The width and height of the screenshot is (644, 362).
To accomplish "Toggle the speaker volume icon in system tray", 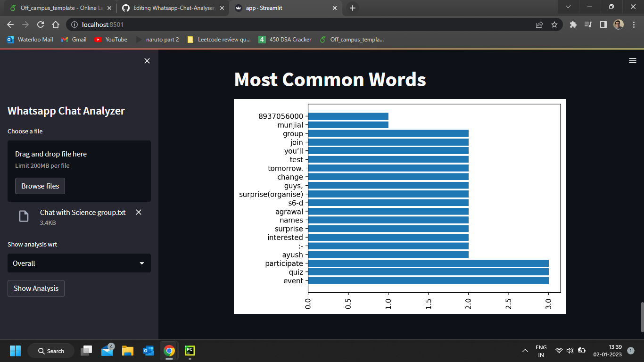I will pyautogui.click(x=569, y=351).
